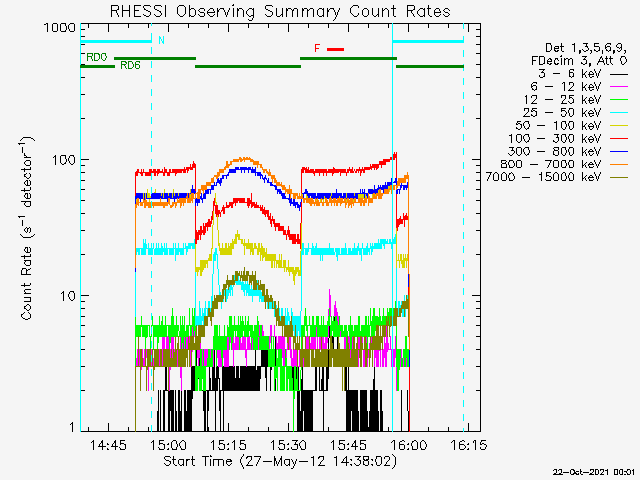Click the x-axis time label 15:00
The image size is (640, 480).
[x=169, y=444]
